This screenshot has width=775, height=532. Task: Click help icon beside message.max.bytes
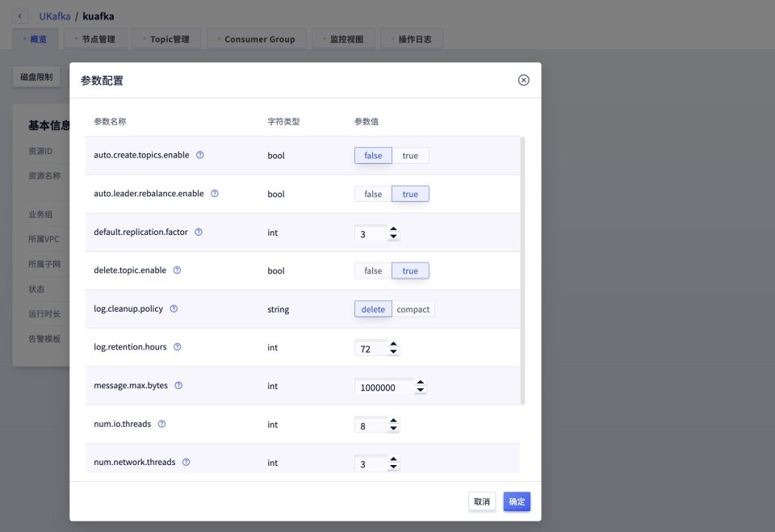pyautogui.click(x=178, y=386)
